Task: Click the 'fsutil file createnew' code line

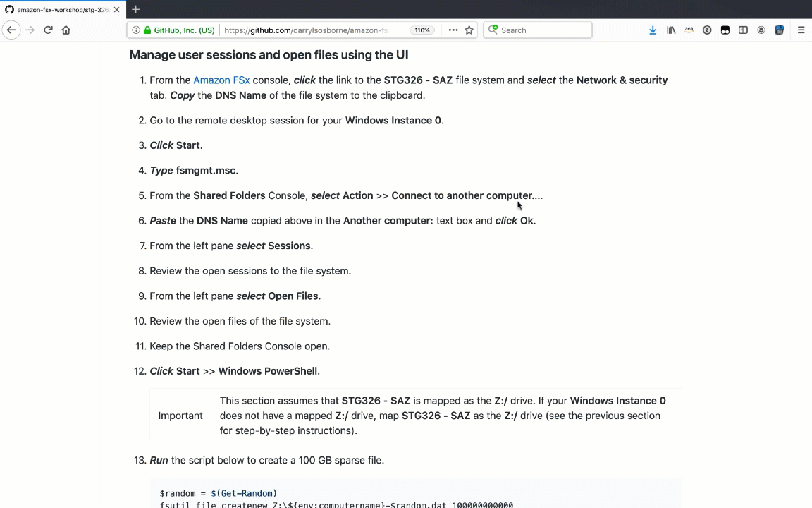Action: (336, 504)
